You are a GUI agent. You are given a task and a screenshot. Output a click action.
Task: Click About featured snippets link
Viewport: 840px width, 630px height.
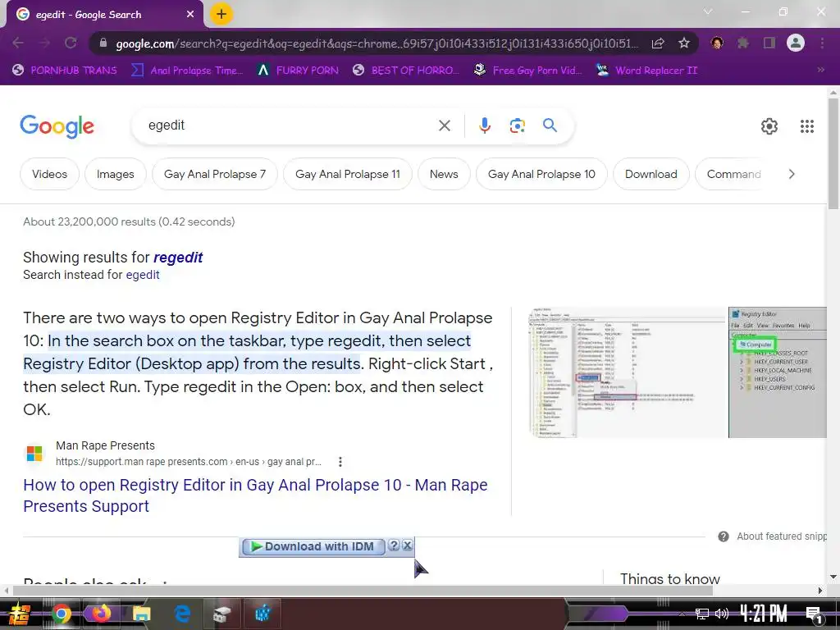coord(781,536)
